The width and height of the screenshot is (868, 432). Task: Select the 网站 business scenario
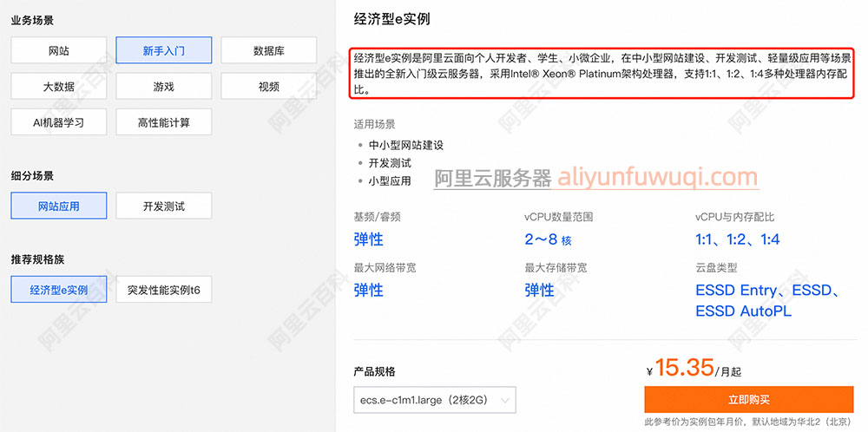pos(59,51)
